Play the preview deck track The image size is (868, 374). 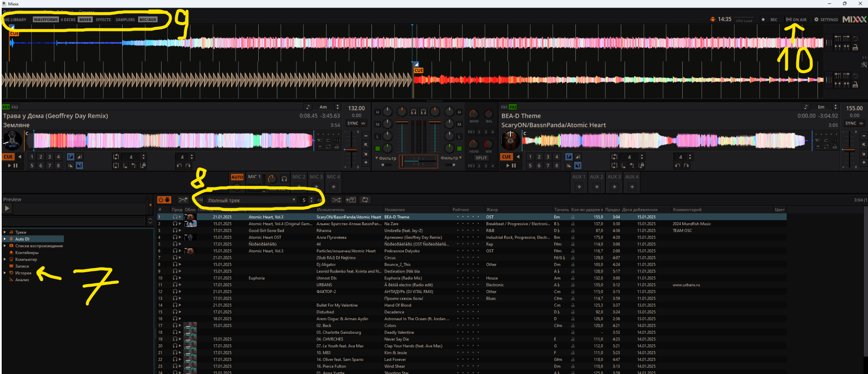click(7, 208)
